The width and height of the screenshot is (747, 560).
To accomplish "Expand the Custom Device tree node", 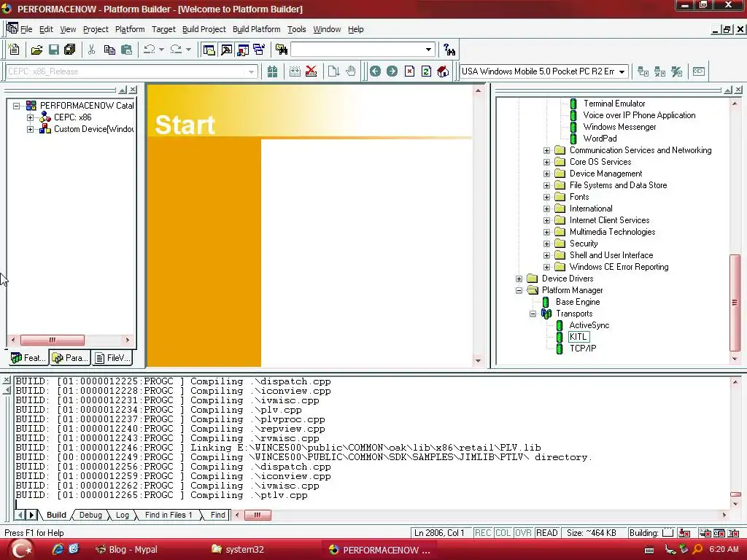I will 31,129.
